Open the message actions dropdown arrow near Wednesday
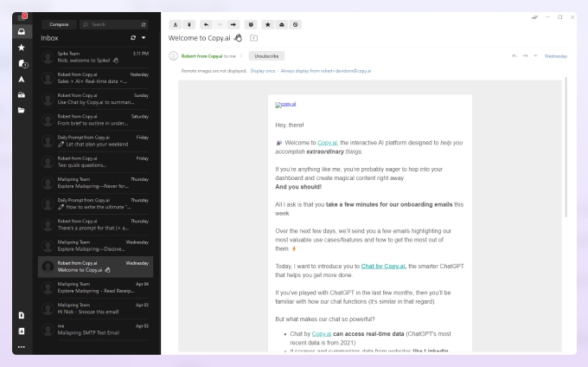Screen dimensions: 588x367 click(x=535, y=56)
